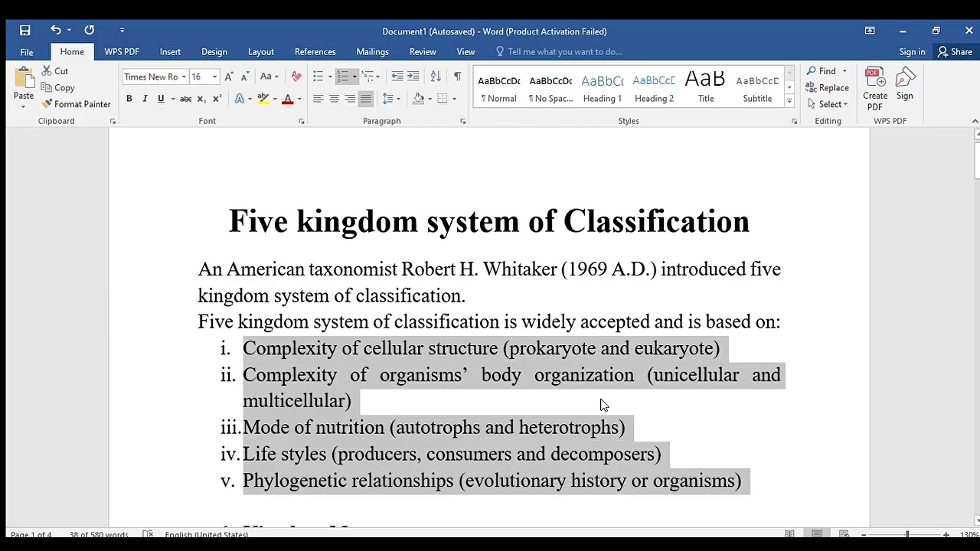
Task: Apply the red font color swatch
Action: click(288, 99)
